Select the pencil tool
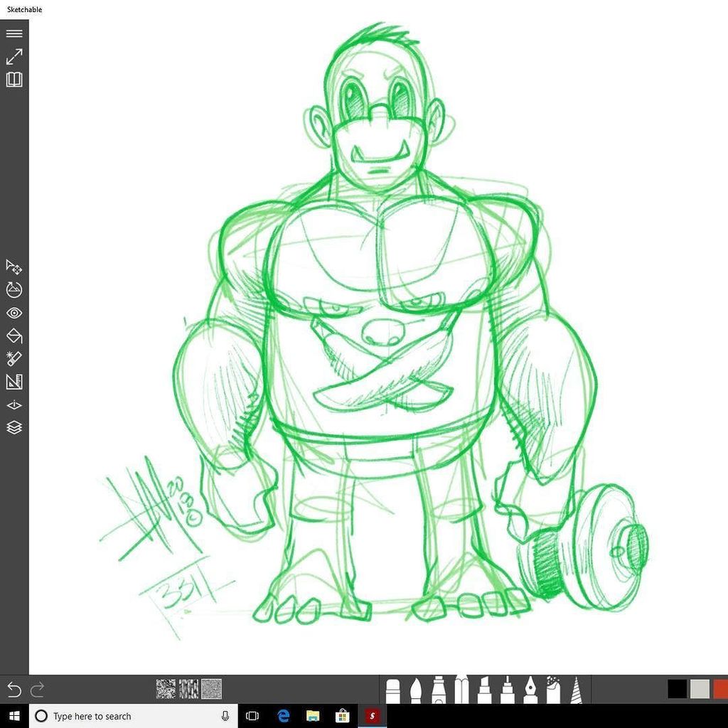The width and height of the screenshot is (728, 728). [461, 690]
